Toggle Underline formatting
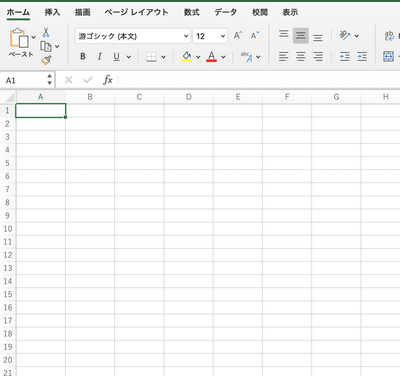 116,57
